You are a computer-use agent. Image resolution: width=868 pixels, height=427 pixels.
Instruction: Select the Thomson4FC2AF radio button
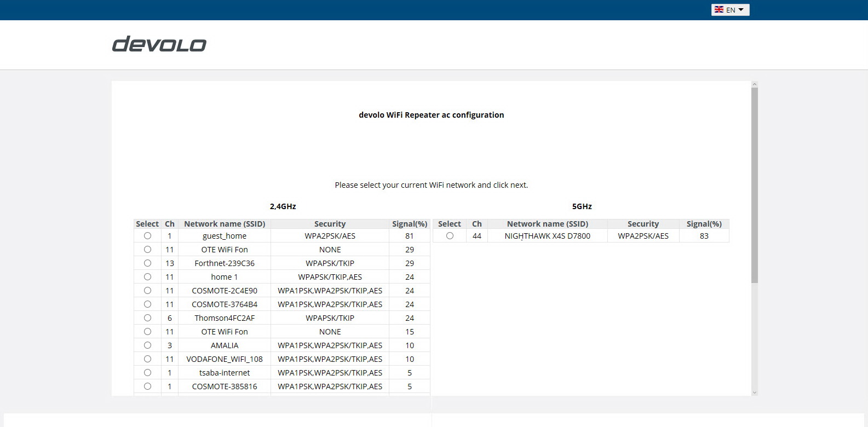point(147,318)
